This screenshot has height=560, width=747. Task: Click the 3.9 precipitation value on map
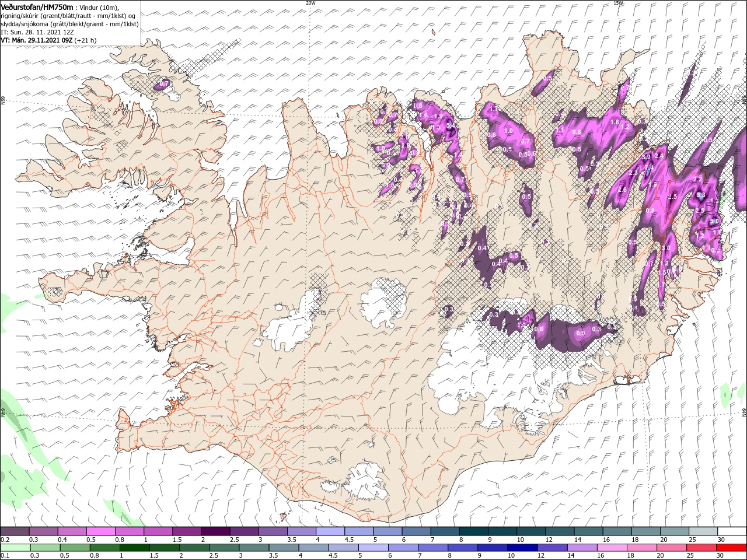point(646,157)
